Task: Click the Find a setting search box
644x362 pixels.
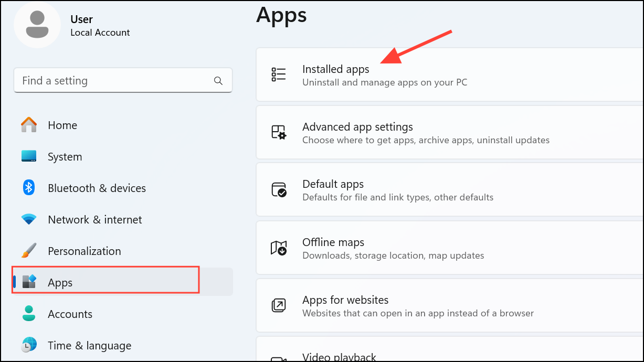Action: [123, 80]
